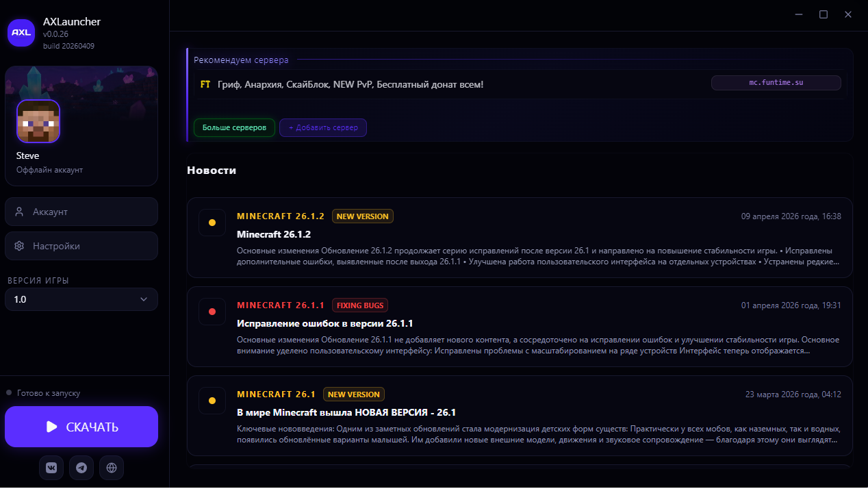
Task: Open the Настройки menu item
Action: tap(81, 246)
